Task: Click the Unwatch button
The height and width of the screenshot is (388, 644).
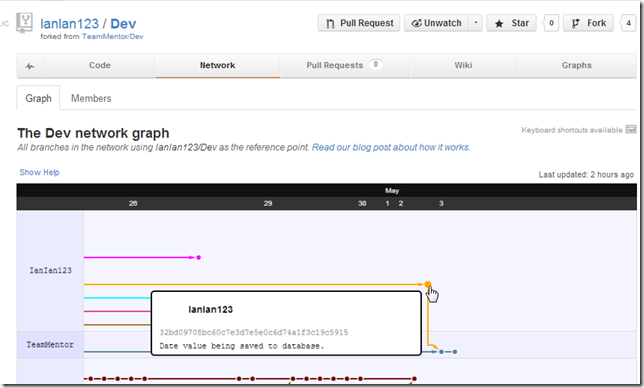Action: [x=437, y=23]
